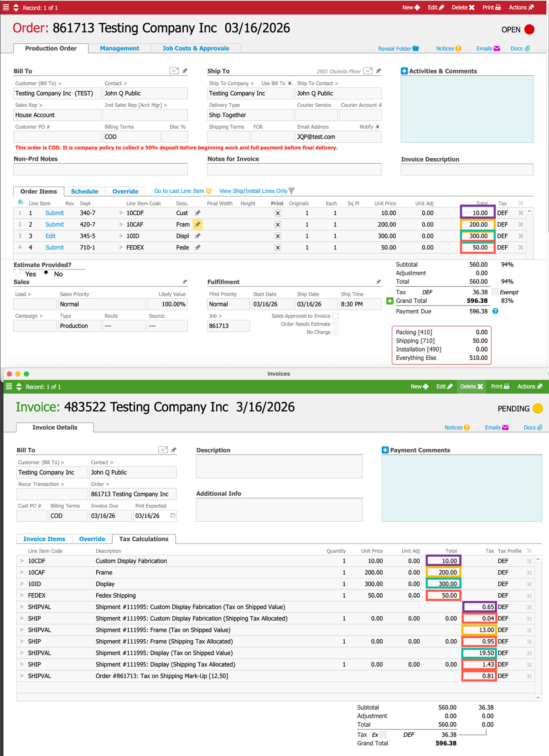The width and height of the screenshot is (549, 756).
Task: Switch to the Invoice Items tab
Action: pos(44,539)
